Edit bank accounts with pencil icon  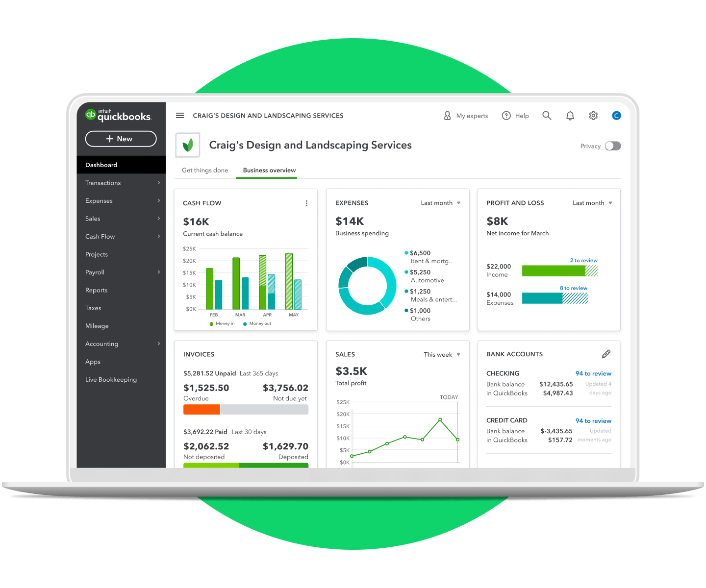pyautogui.click(x=606, y=354)
